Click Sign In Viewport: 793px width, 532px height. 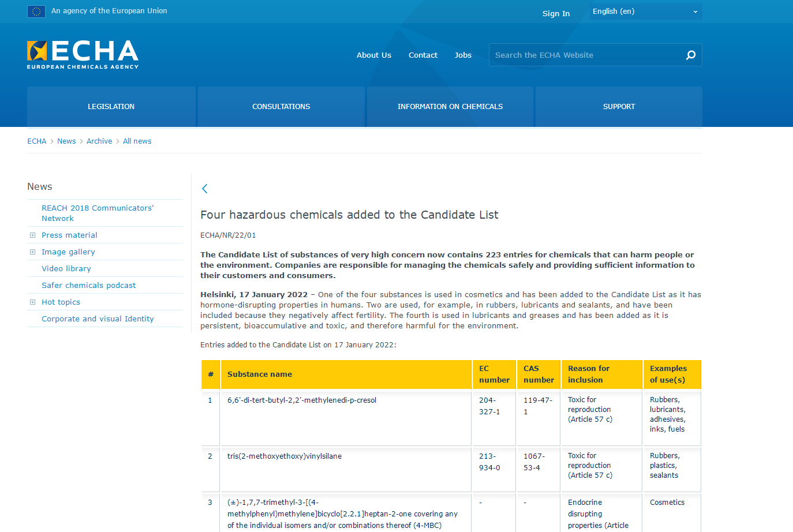coord(556,14)
